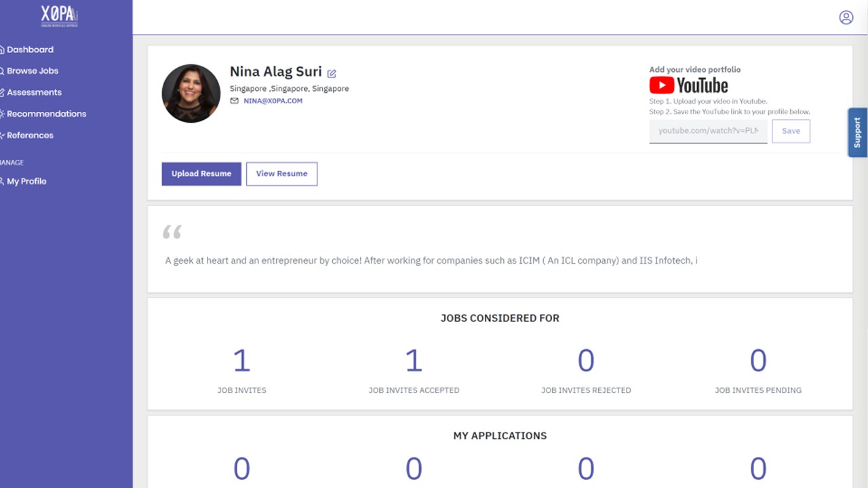Image resolution: width=868 pixels, height=488 pixels.
Task: Click the X0PA logo in the sidebar
Action: [59, 15]
